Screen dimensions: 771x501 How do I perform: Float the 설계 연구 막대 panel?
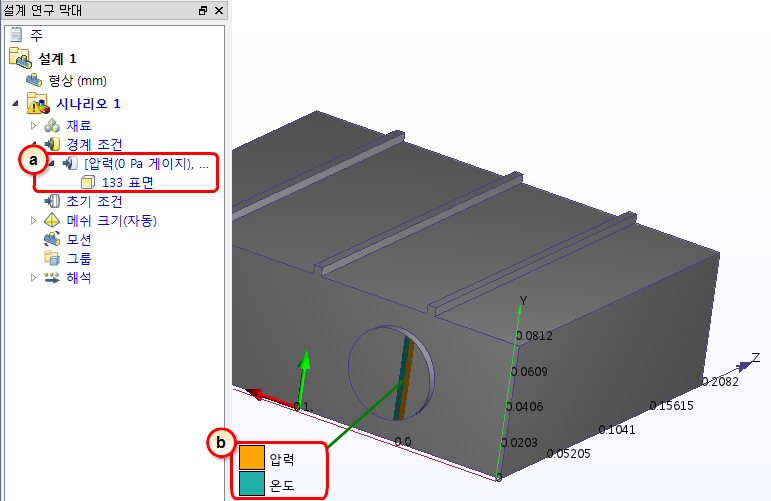click(x=203, y=10)
